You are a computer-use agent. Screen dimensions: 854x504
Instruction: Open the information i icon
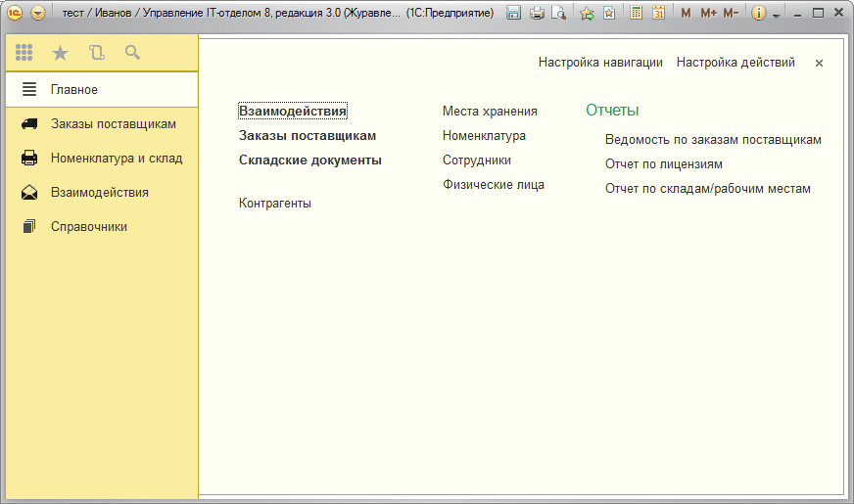(759, 13)
